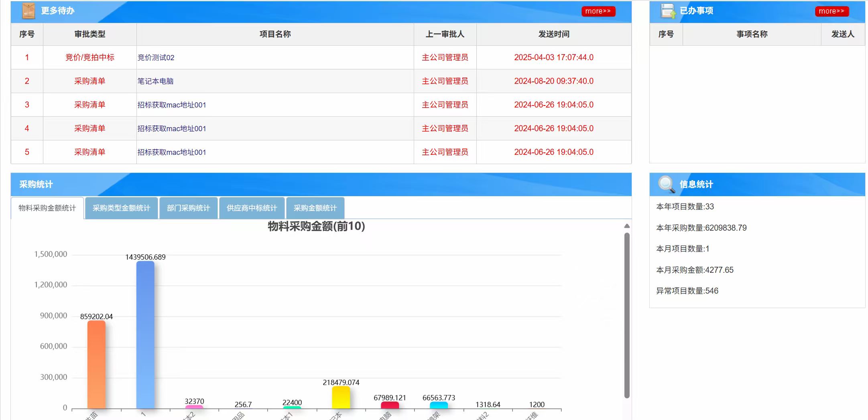
Task: Click the 竞价/竞拍中标 approval type in row 1
Action: pos(89,57)
